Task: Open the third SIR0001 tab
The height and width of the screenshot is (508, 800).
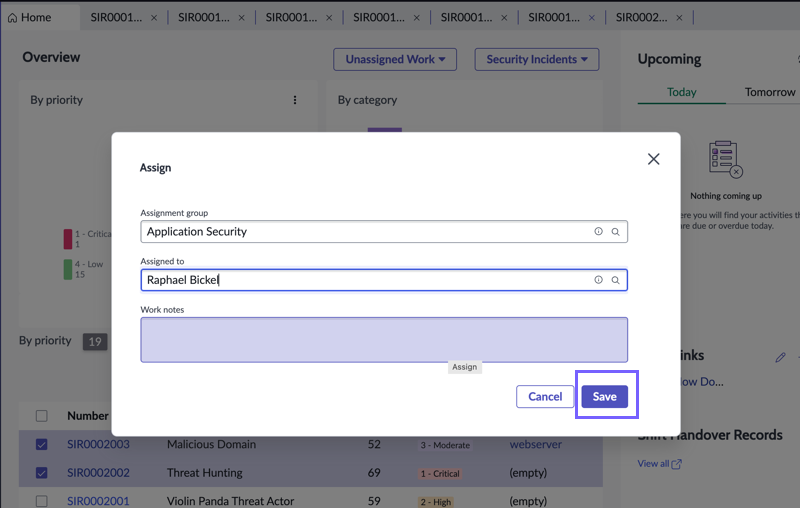Action: pyautogui.click(x=291, y=18)
